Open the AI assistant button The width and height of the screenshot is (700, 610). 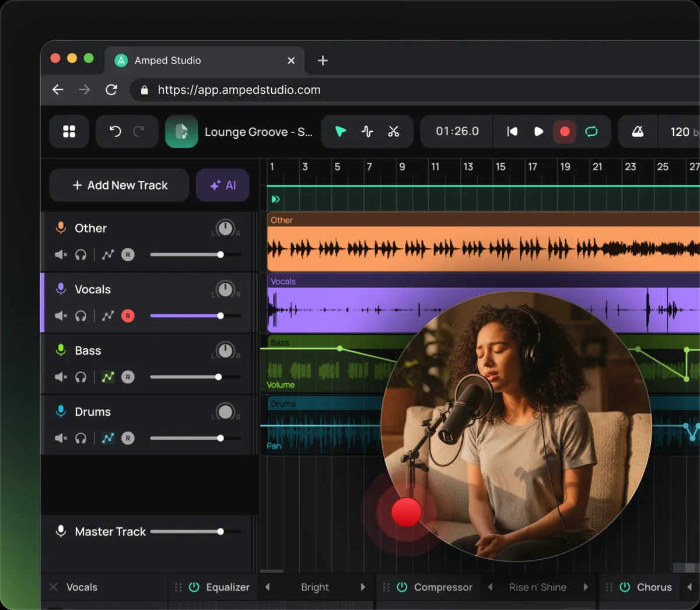pyautogui.click(x=223, y=185)
